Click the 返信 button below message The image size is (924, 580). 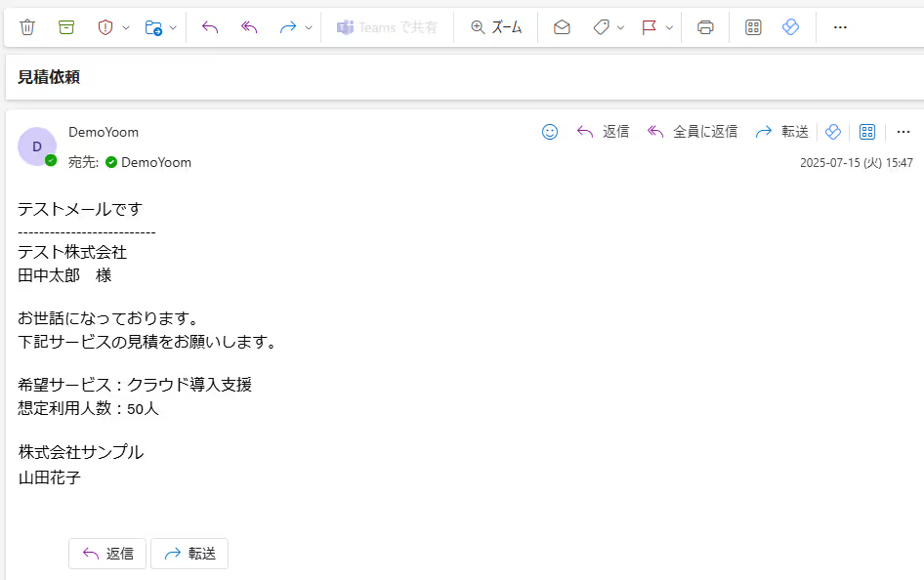107,554
